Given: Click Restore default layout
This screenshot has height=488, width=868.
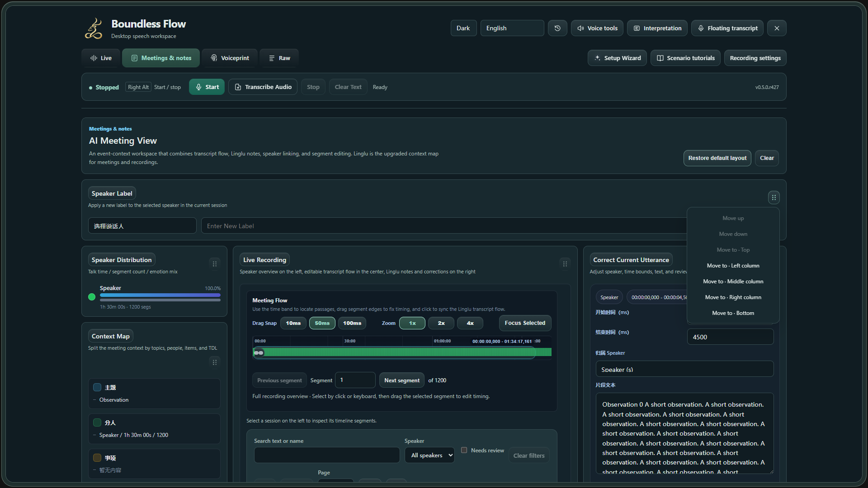Looking at the screenshot, I should (x=717, y=158).
